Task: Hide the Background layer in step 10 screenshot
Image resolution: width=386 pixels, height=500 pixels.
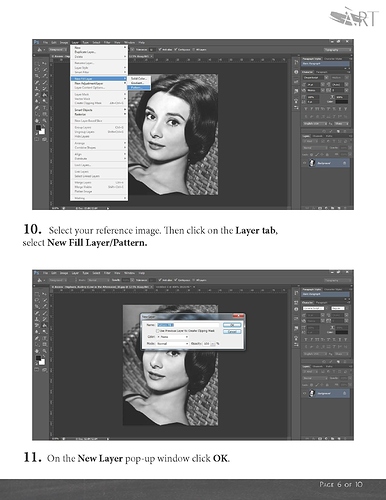Action: (x=304, y=163)
